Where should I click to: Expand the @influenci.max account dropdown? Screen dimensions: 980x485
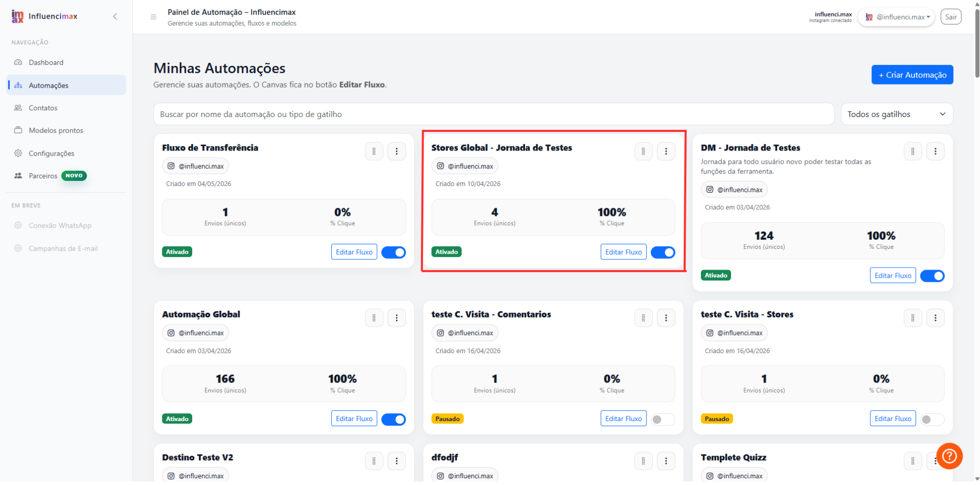click(x=897, y=17)
